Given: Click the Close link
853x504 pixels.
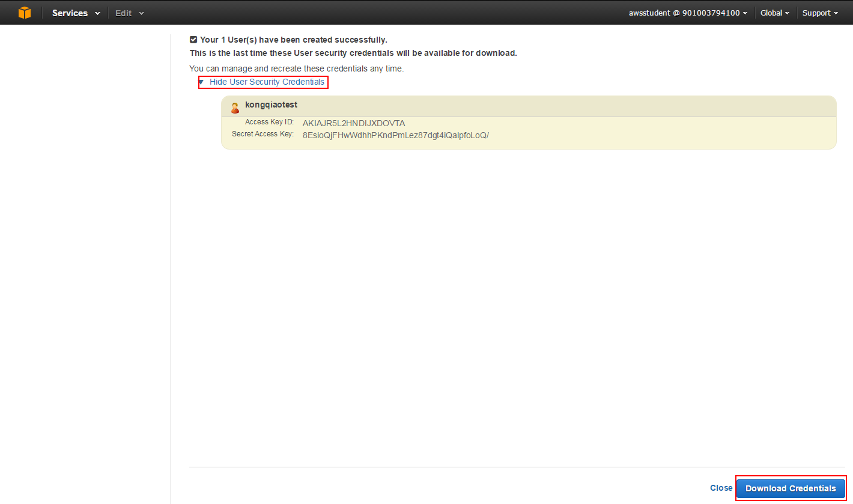Looking at the screenshot, I should click(x=721, y=488).
